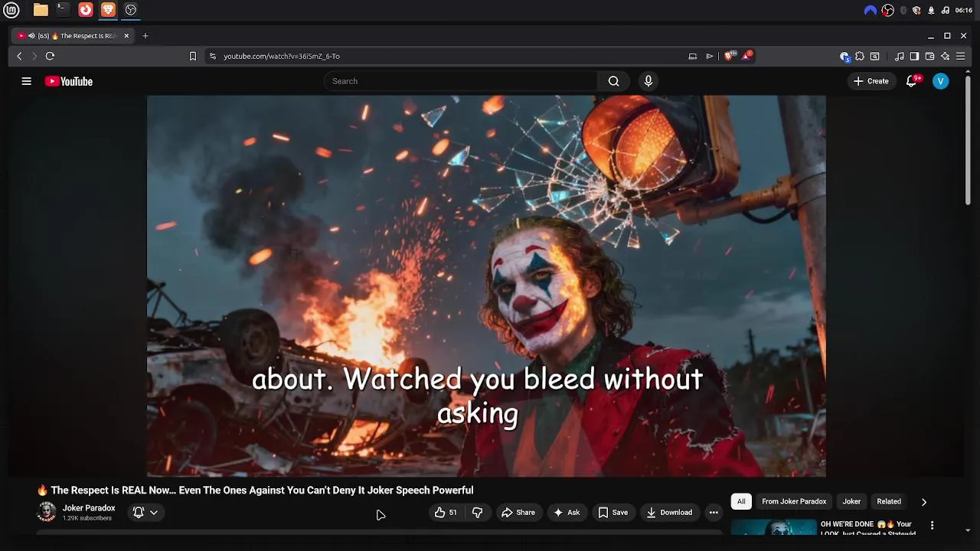Image resolution: width=980 pixels, height=551 pixels.
Task: Click the YouTube Search field
Action: [x=461, y=81]
